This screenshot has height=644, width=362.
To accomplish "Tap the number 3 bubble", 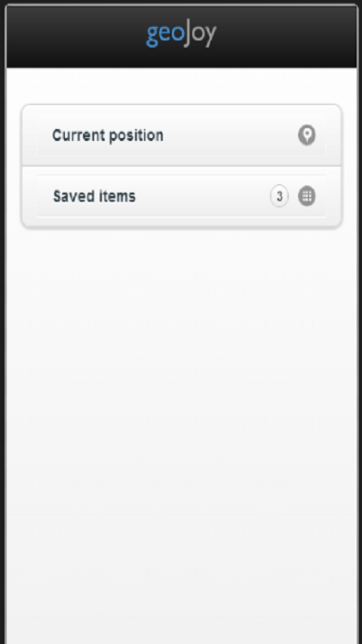I will 279,196.
